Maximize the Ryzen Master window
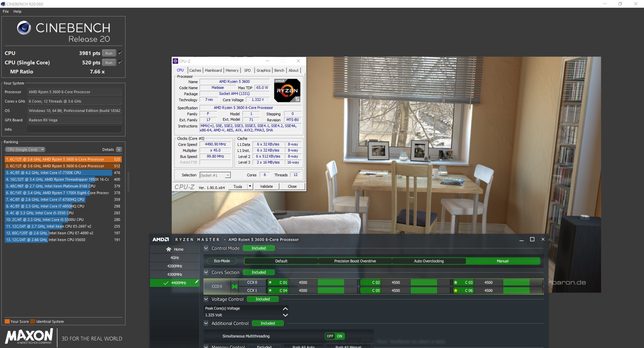Viewport: 644px width, 348px height. (532, 239)
